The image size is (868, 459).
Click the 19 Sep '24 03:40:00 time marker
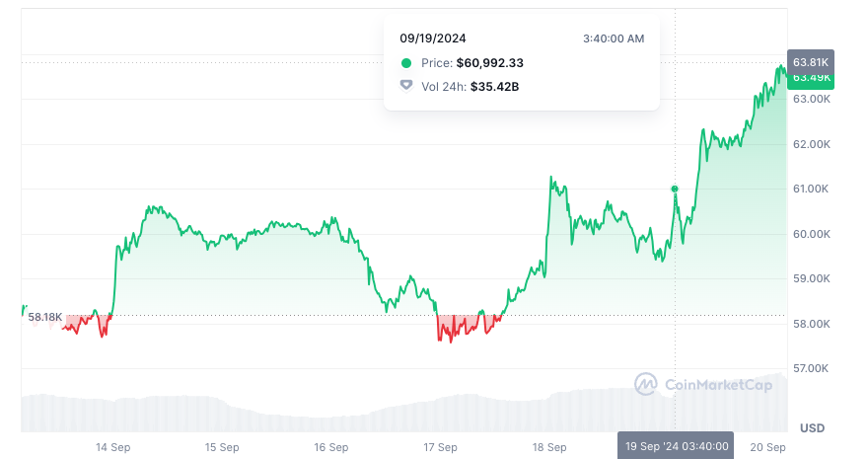pos(677,446)
